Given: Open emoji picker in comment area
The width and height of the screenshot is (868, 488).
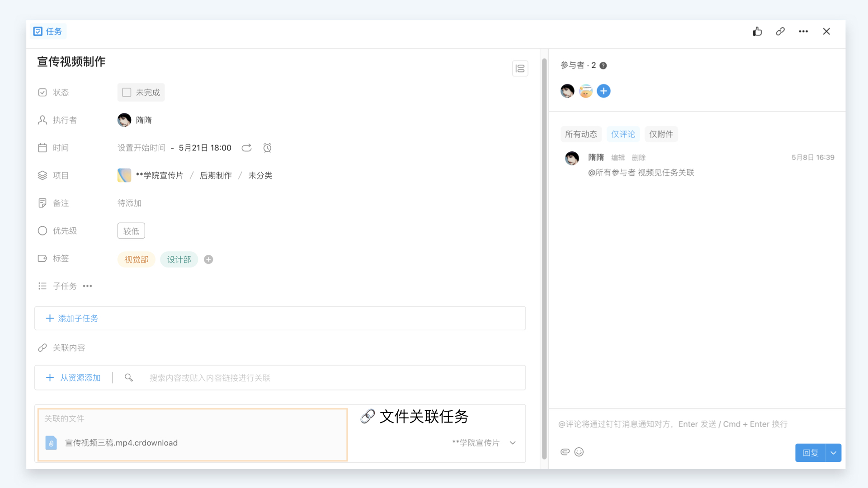Looking at the screenshot, I should (579, 452).
